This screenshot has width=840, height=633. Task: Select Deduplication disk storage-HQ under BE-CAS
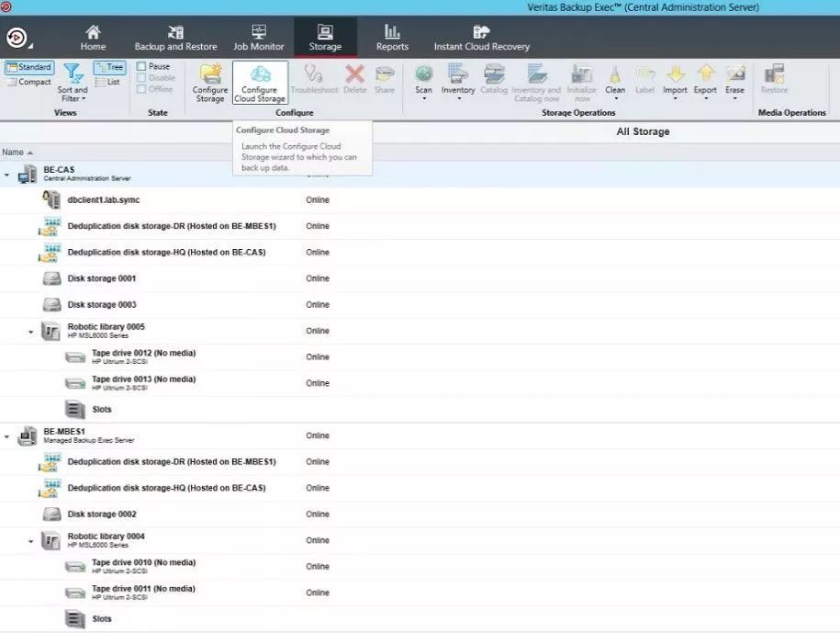166,253
